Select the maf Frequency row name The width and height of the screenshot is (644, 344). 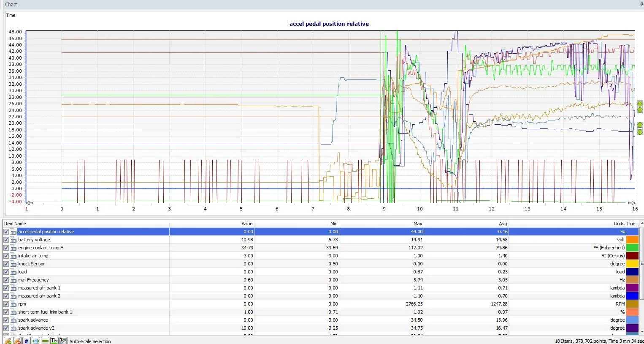coord(33,280)
